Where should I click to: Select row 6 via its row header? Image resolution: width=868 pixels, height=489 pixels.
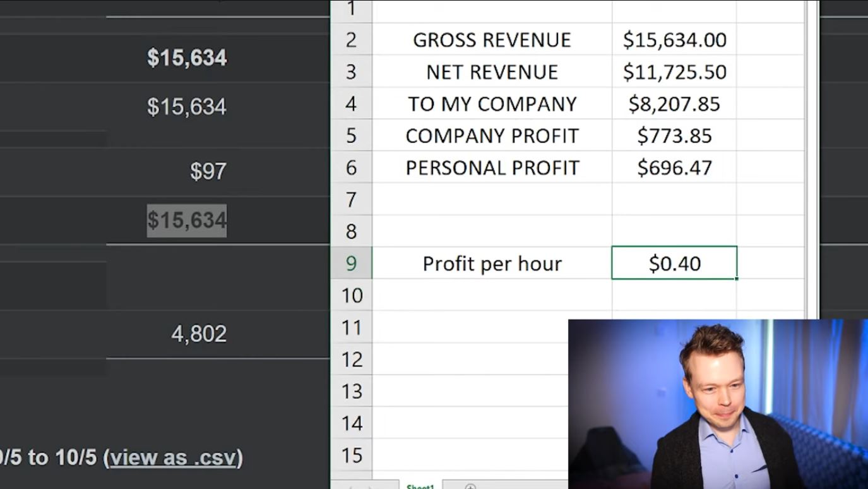point(351,167)
